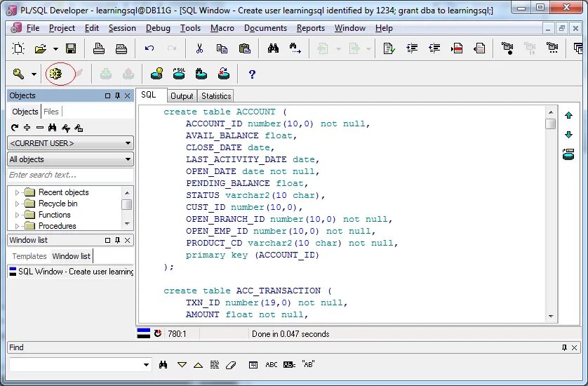The width and height of the screenshot is (588, 386).
Task: Select SQL Window entry in Window list
Action: tap(72, 272)
